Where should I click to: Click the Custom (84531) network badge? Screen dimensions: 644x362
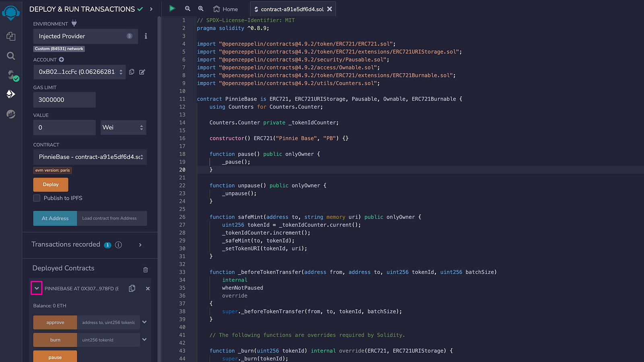pyautogui.click(x=59, y=49)
